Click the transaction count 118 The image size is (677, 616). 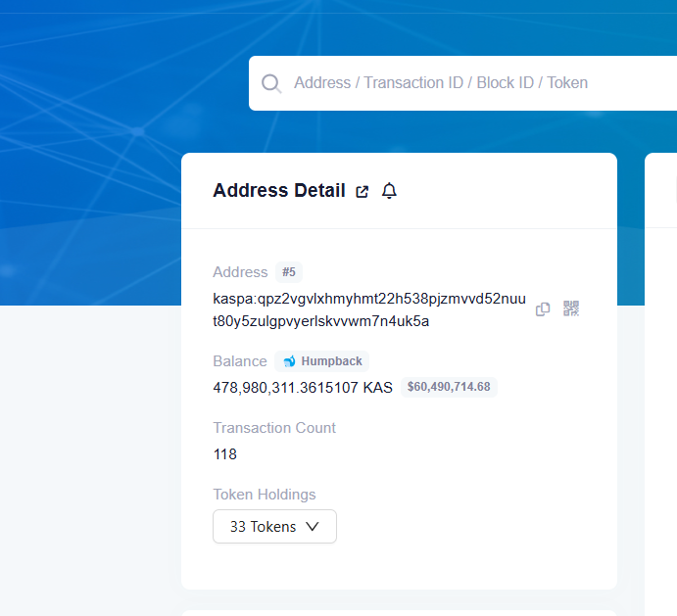(x=225, y=454)
